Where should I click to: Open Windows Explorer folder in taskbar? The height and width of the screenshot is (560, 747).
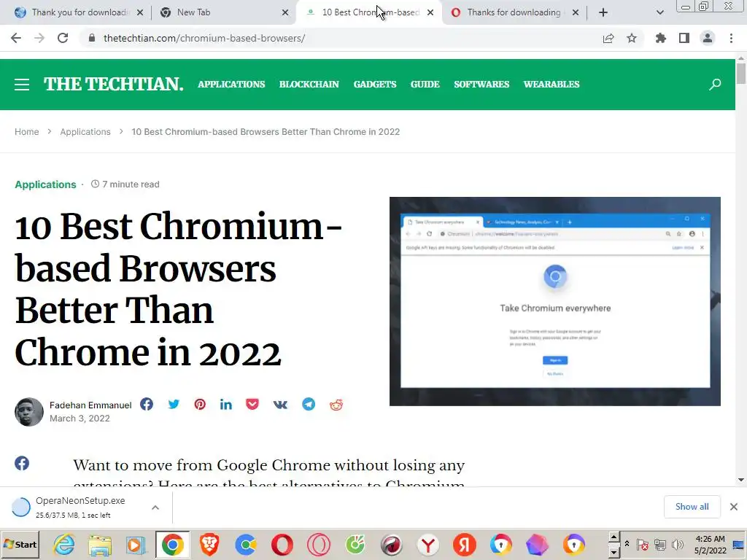(x=100, y=544)
